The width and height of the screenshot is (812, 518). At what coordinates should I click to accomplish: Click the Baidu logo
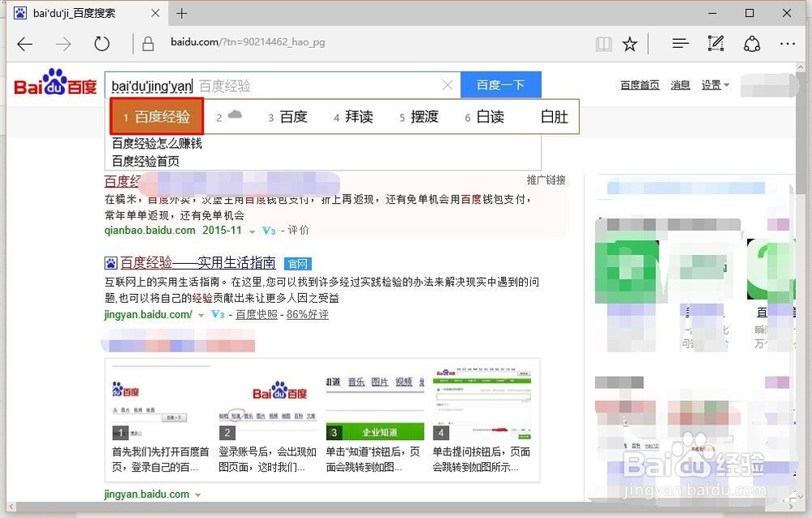pos(55,82)
